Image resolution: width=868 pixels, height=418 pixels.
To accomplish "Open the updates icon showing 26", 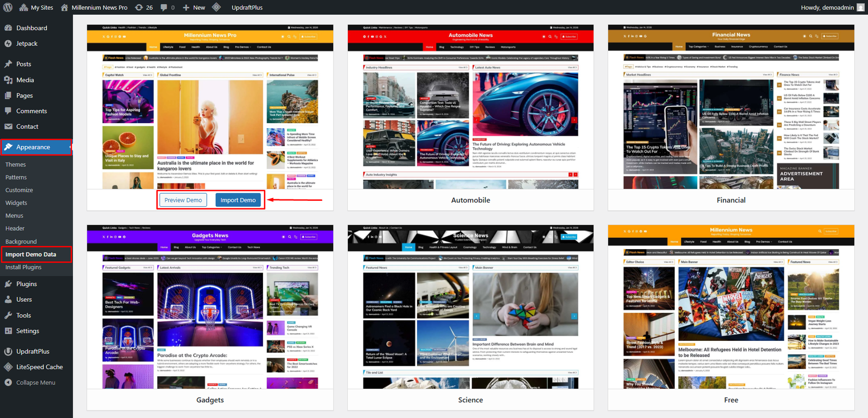I will pos(139,8).
